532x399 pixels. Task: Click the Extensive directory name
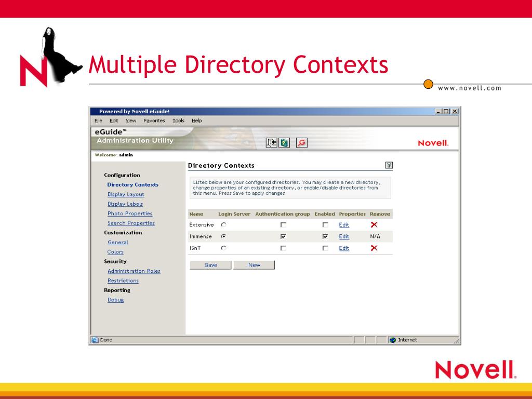point(202,224)
